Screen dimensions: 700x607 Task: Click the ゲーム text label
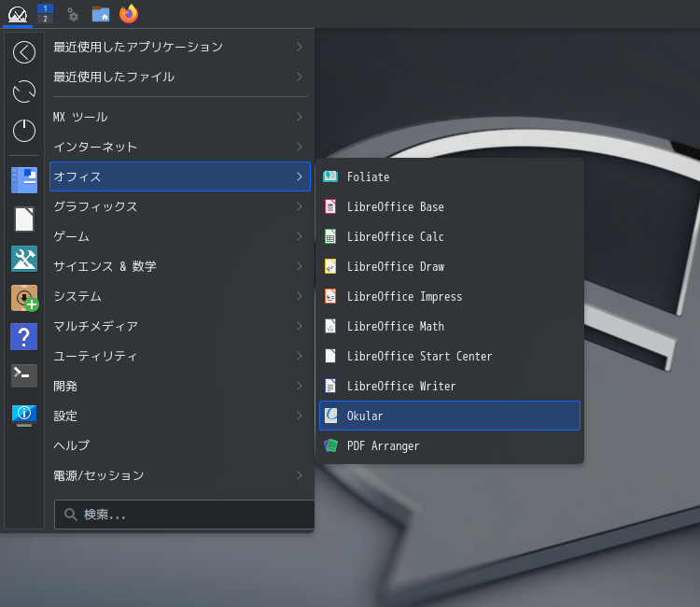[71, 236]
